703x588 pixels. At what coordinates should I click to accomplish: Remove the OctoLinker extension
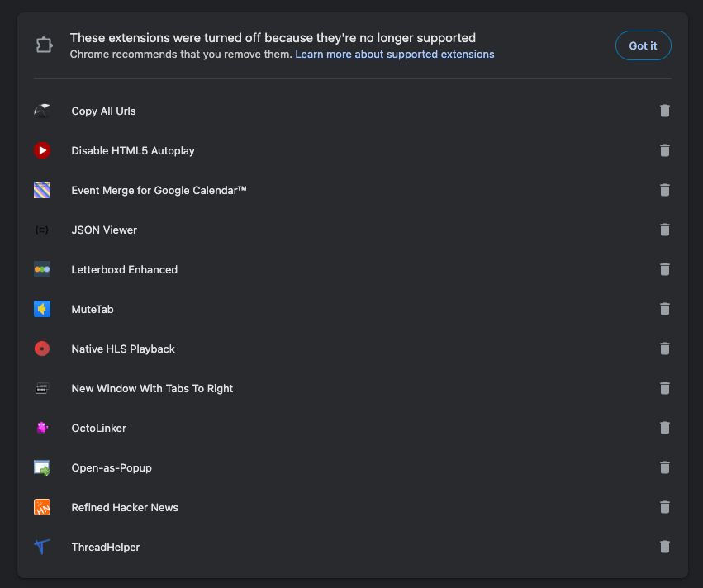[664, 428]
